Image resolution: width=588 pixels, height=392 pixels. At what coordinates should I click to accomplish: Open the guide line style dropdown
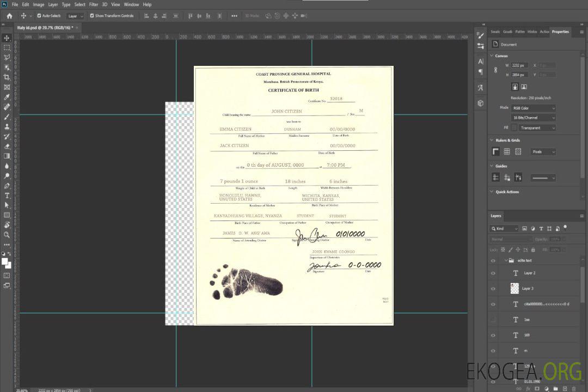pos(543,178)
